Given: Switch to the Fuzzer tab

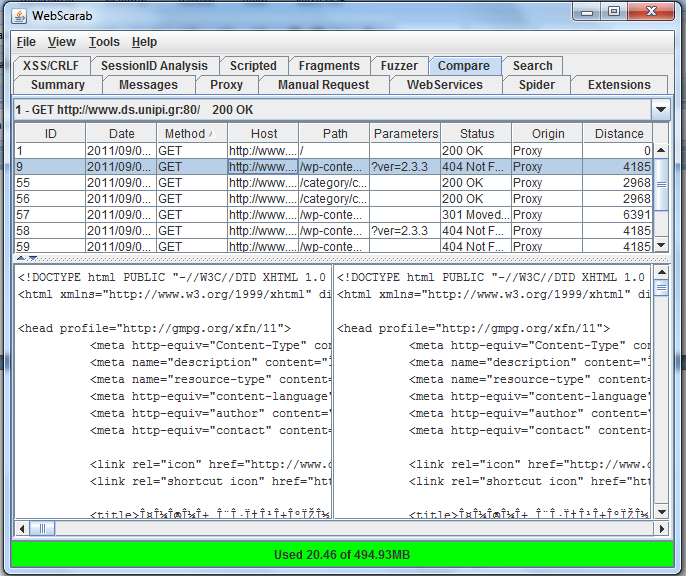Looking at the screenshot, I should point(399,66).
